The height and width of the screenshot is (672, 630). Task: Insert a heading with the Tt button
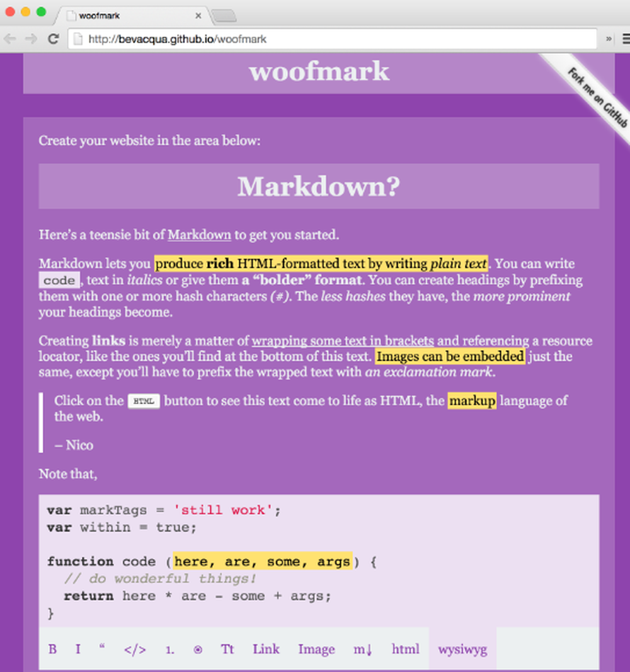227,649
